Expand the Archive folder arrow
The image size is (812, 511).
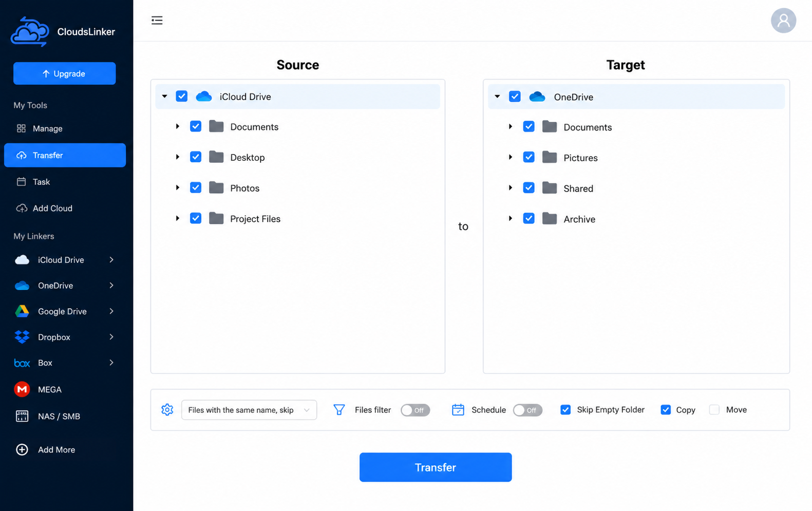click(x=511, y=219)
